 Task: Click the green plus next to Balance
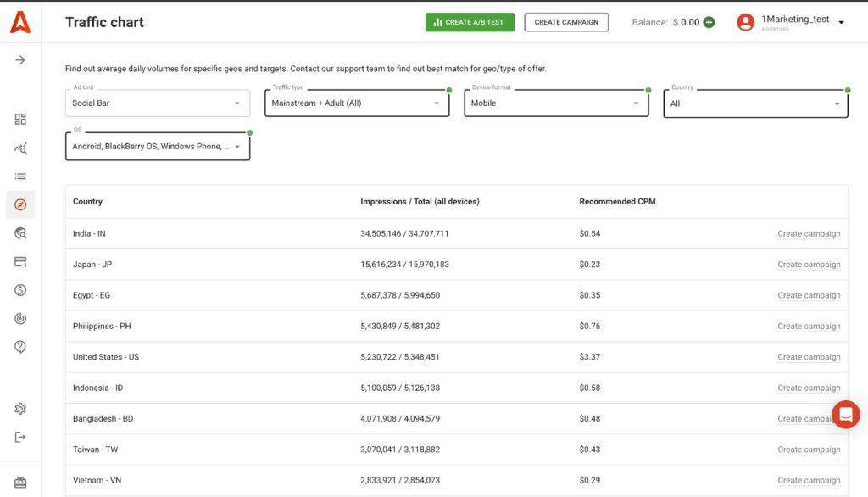(709, 22)
